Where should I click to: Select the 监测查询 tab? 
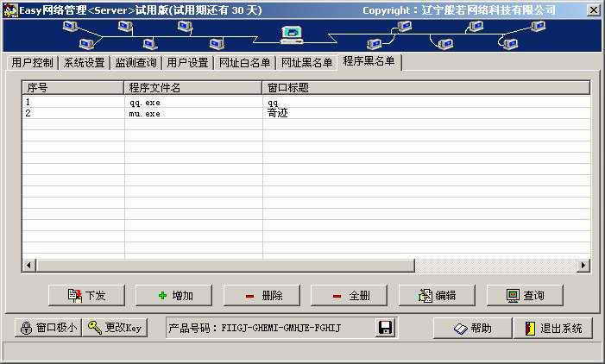[135, 63]
